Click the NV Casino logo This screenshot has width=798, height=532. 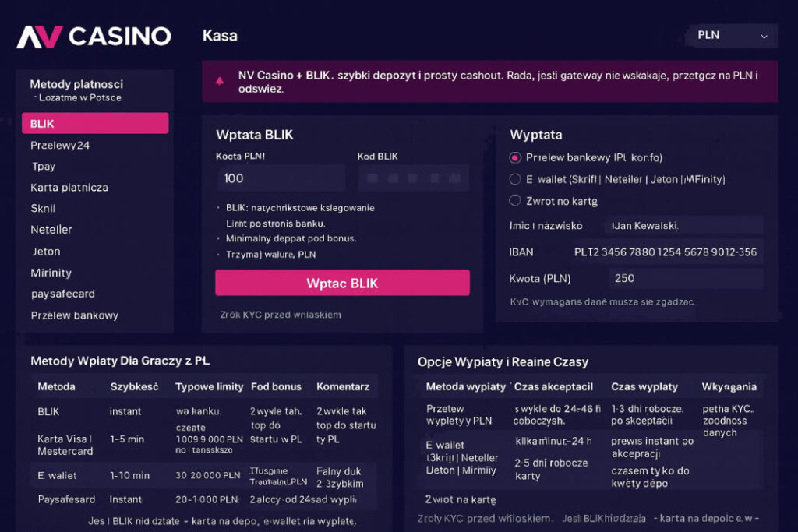pos(94,37)
